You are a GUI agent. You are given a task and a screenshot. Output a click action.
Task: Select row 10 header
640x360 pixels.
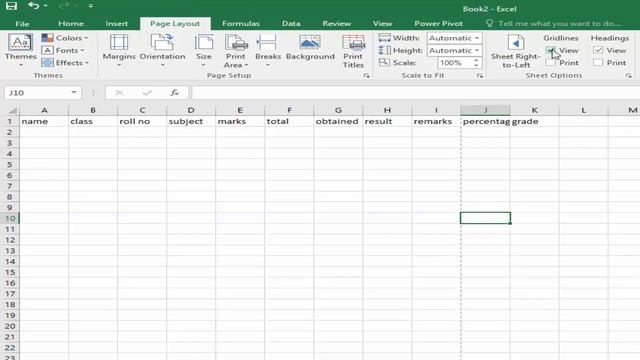click(10, 218)
